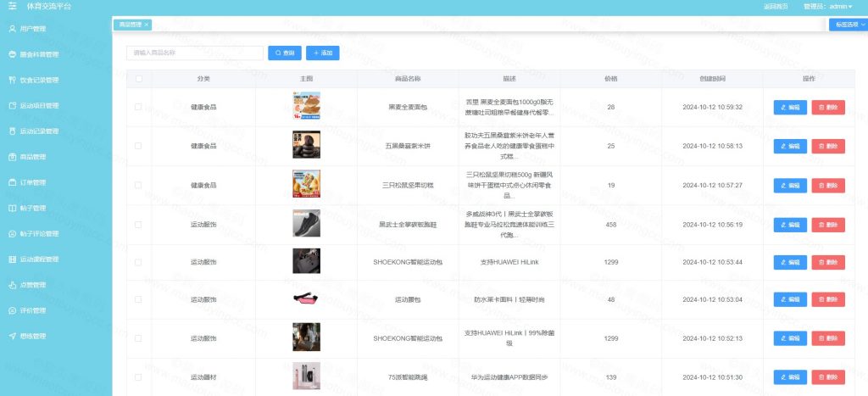The height and width of the screenshot is (396, 868).
Task: Edit the 五黑桑葚紫米饼 product
Action: 790,146
